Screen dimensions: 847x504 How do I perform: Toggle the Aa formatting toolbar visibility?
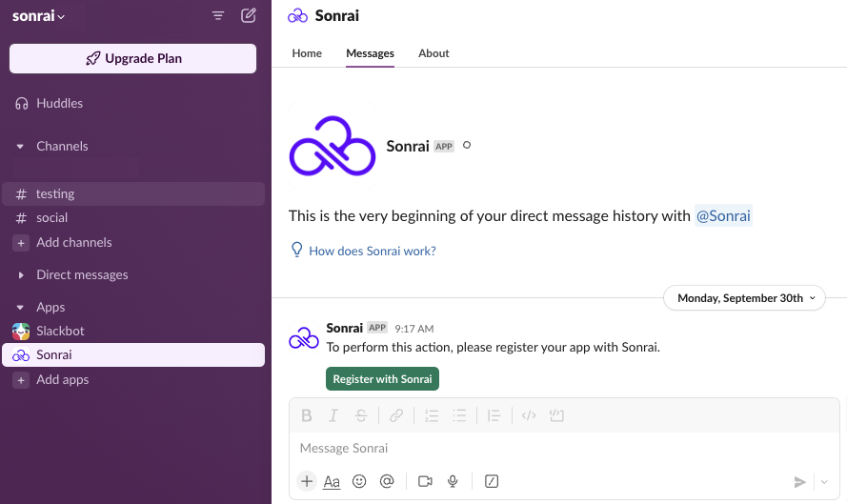332,481
